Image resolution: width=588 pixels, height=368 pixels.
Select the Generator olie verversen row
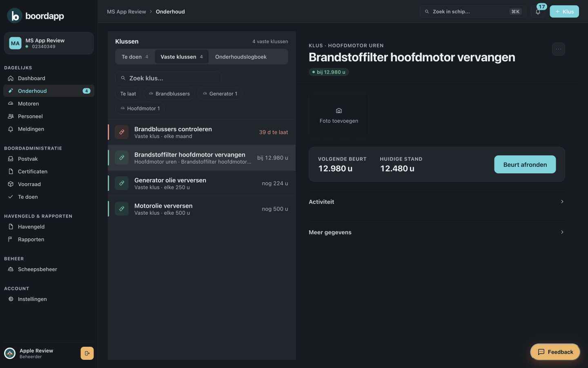201,183
